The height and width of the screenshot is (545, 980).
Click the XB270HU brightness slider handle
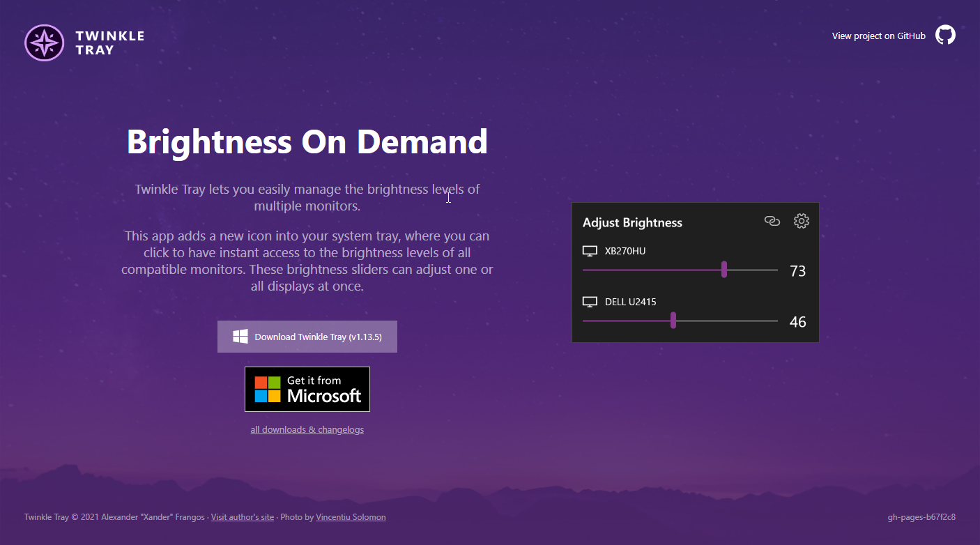pos(724,270)
